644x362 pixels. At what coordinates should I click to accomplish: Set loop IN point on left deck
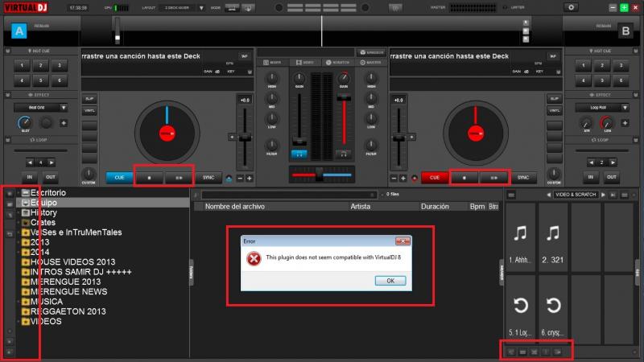click(30, 177)
